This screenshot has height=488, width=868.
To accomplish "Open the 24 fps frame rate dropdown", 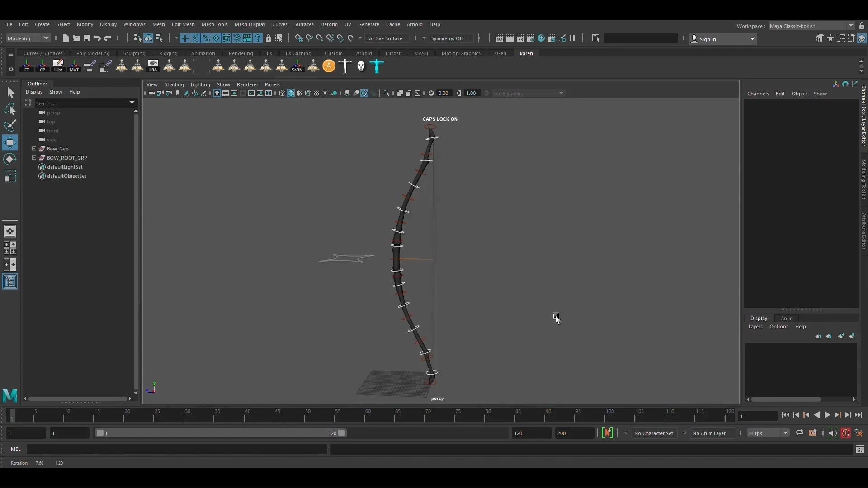I will [768, 433].
